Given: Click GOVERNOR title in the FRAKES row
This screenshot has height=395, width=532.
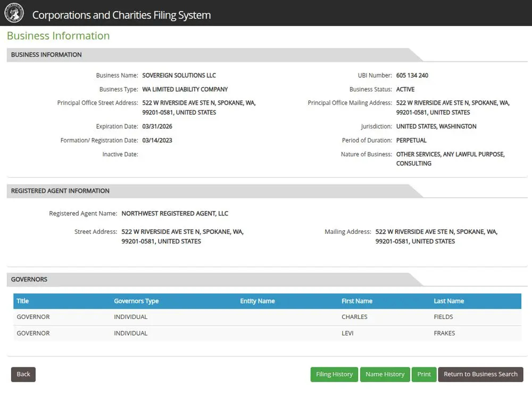Looking at the screenshot, I should pyautogui.click(x=33, y=333).
